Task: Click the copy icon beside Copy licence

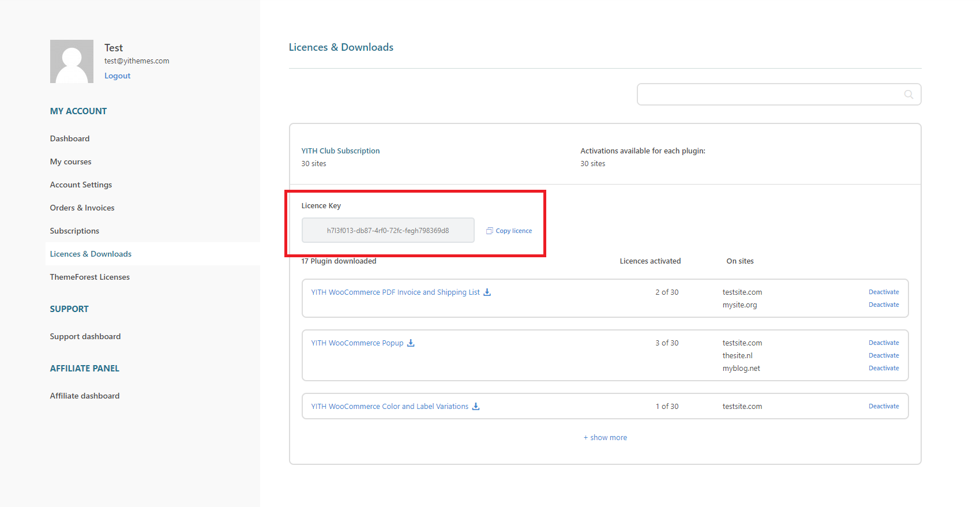Action: (x=489, y=231)
